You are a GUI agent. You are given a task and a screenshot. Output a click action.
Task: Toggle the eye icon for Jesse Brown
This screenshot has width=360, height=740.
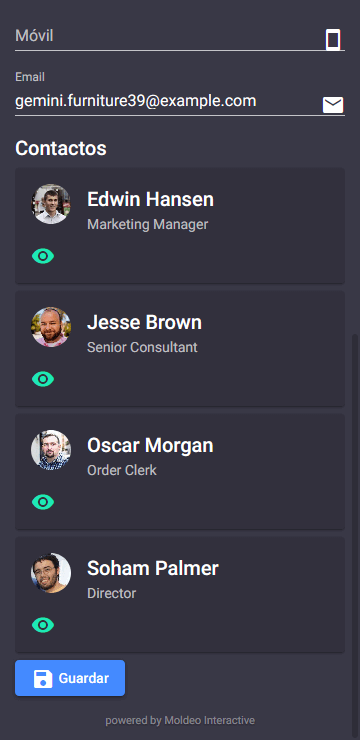coord(43,379)
